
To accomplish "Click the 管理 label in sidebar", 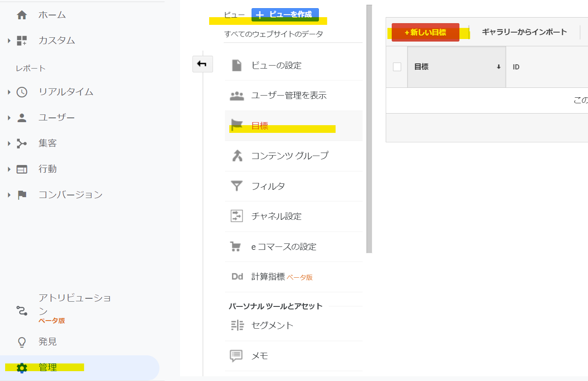I will pos(48,367).
